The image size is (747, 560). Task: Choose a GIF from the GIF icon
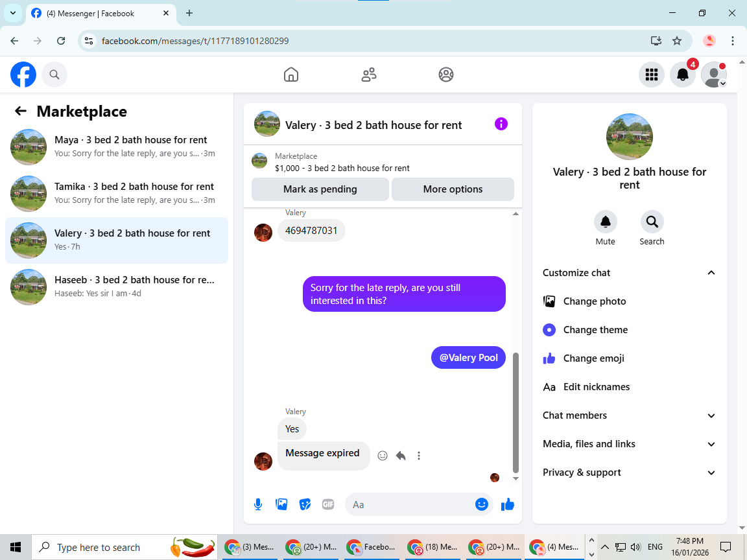(x=328, y=504)
